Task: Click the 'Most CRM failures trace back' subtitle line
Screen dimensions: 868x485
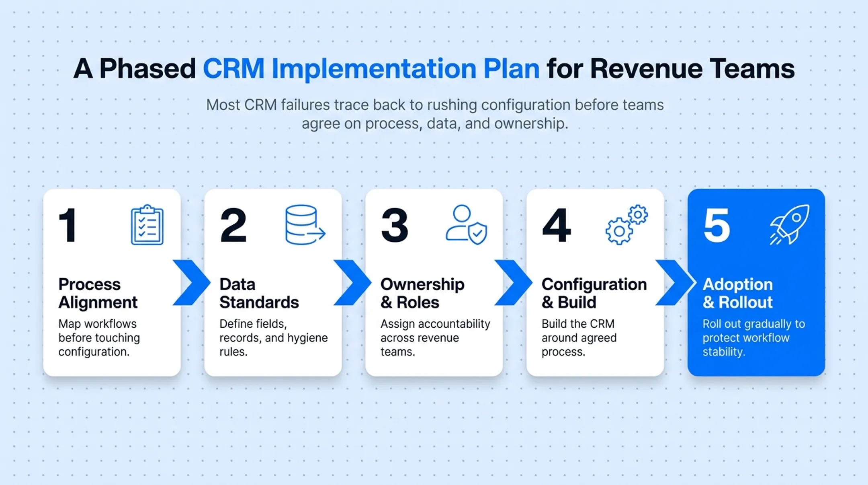Action: 435,105
